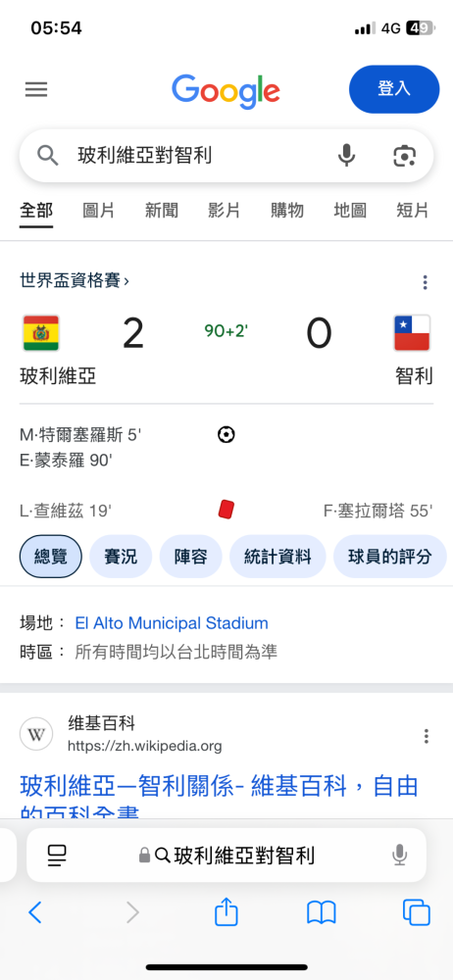
Task: Switch to the 新聞 search tab
Action: tap(162, 211)
